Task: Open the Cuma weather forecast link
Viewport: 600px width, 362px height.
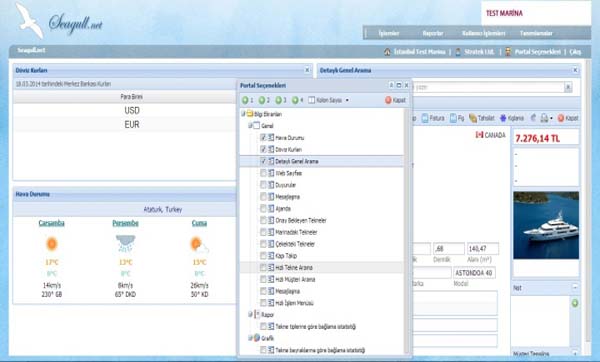Action: (199, 223)
